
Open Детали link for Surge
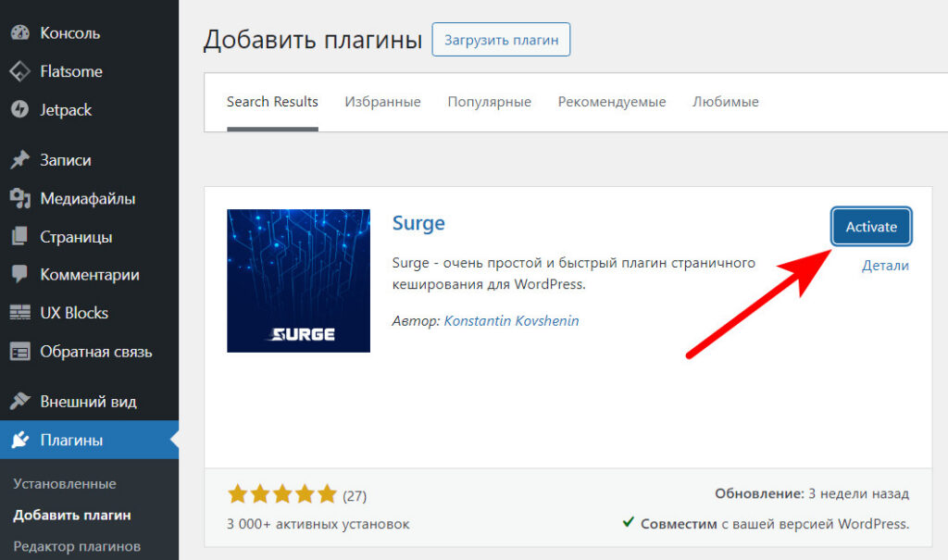(x=885, y=266)
